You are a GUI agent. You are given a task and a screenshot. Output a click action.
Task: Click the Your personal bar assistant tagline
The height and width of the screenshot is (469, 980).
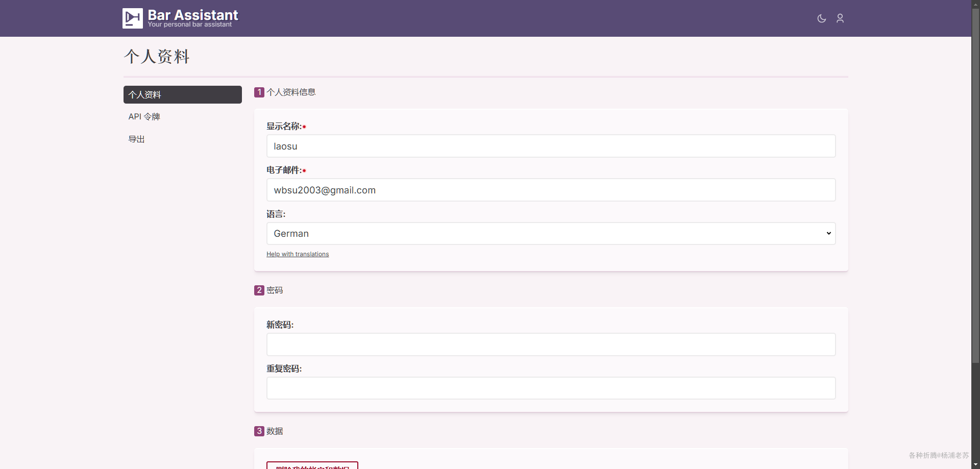click(190, 24)
